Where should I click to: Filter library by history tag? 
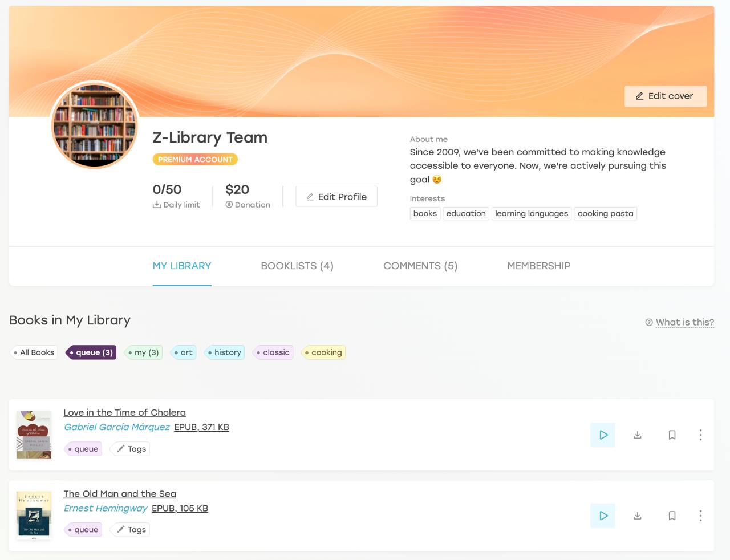pyautogui.click(x=225, y=352)
